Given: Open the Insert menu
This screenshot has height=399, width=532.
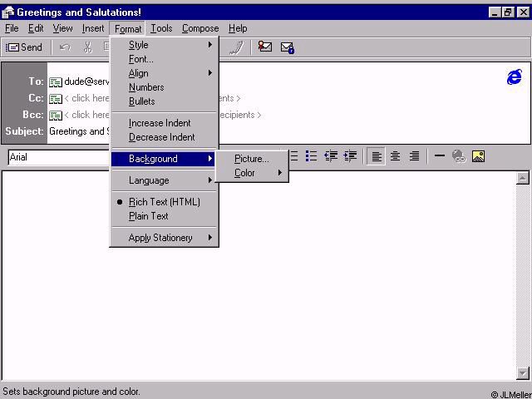Looking at the screenshot, I should 93,28.
